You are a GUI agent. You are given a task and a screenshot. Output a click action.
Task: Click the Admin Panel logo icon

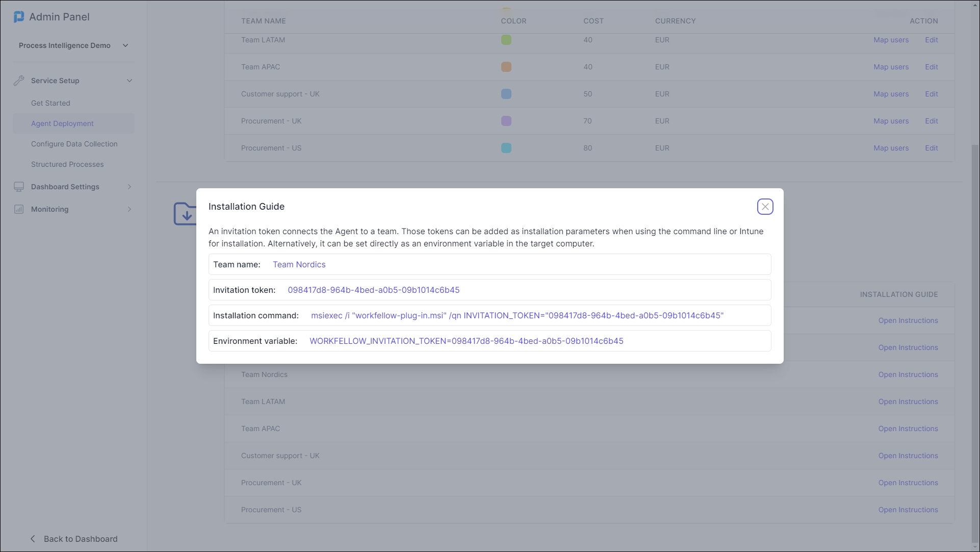pyautogui.click(x=19, y=17)
